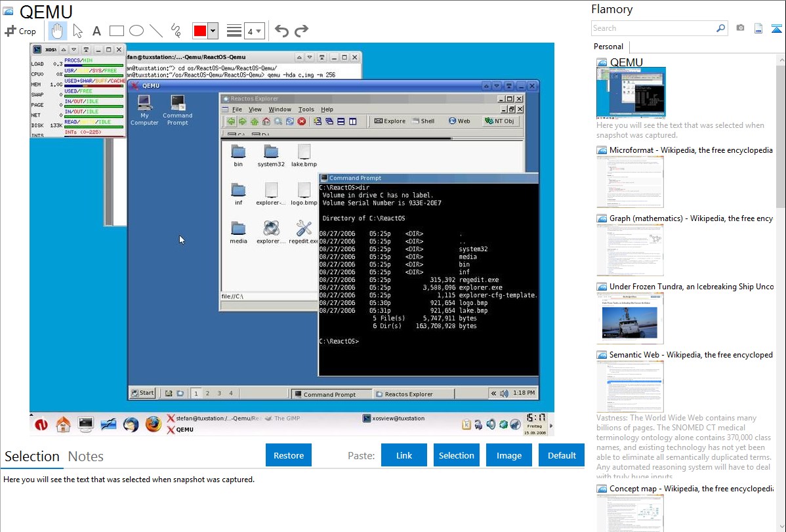Click the search magnifier icon
Screen dimensions: 786x532
coord(721,29)
